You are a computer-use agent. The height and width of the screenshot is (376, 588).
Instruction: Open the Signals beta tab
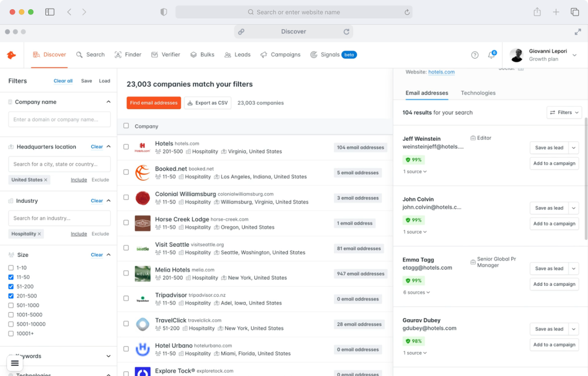click(334, 55)
